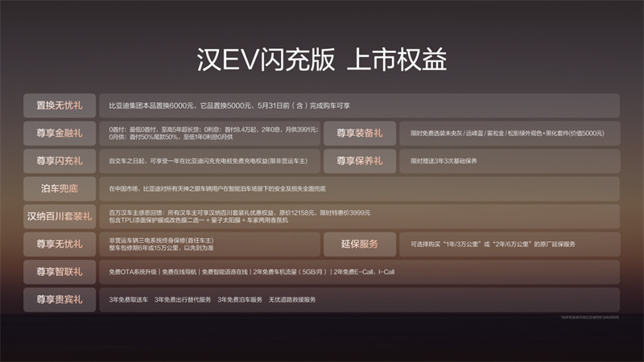Click the 汉EV闪充版 上市权益 title
This screenshot has height=362, width=644.
(x=322, y=60)
